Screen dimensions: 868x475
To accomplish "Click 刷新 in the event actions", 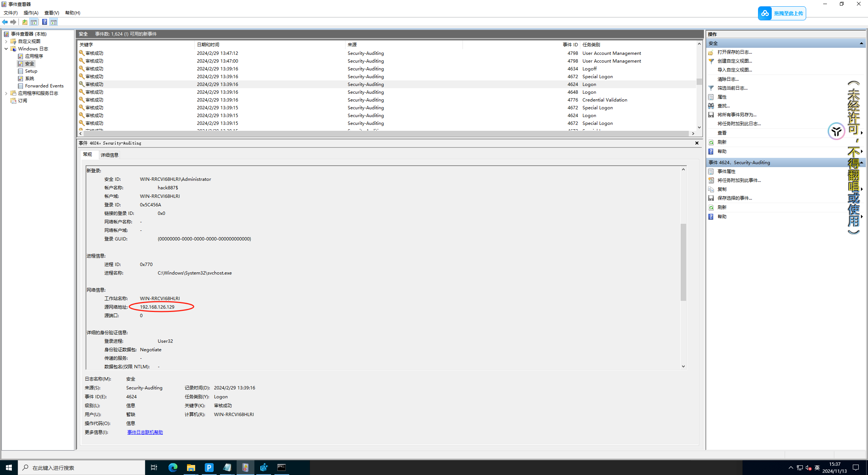I will pyautogui.click(x=722, y=207).
